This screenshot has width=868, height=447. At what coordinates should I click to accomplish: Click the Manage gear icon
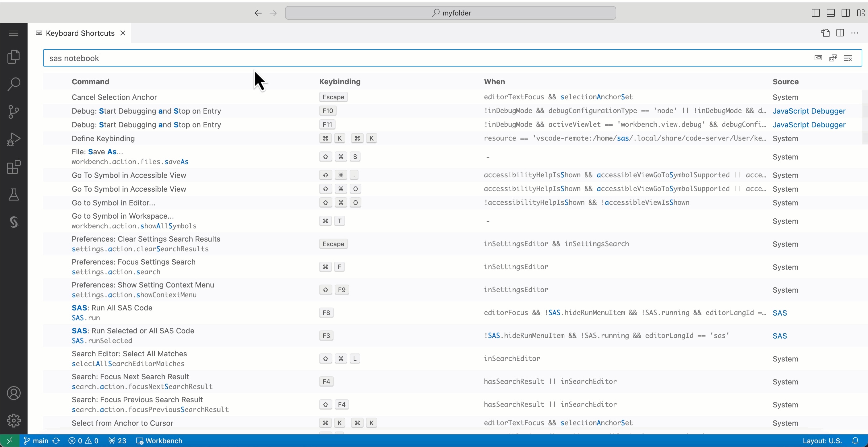point(13,420)
